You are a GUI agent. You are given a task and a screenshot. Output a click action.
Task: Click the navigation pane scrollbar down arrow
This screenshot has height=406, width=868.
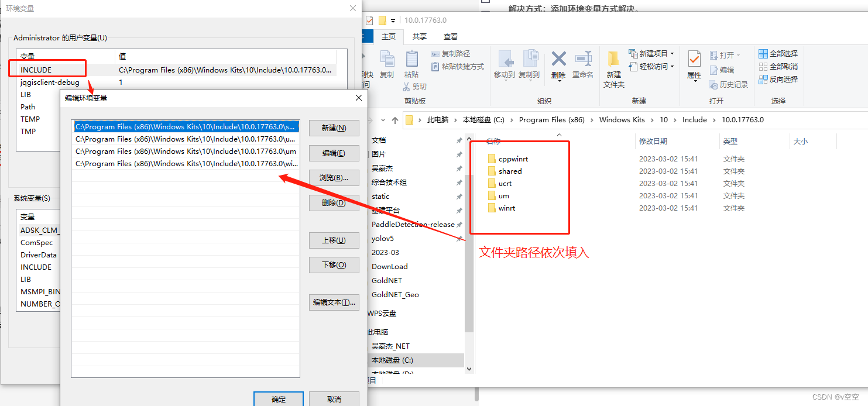[468, 369]
